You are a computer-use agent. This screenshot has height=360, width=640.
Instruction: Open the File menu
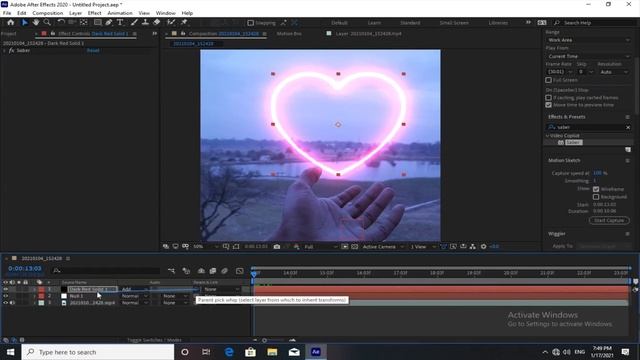[x=7, y=13]
